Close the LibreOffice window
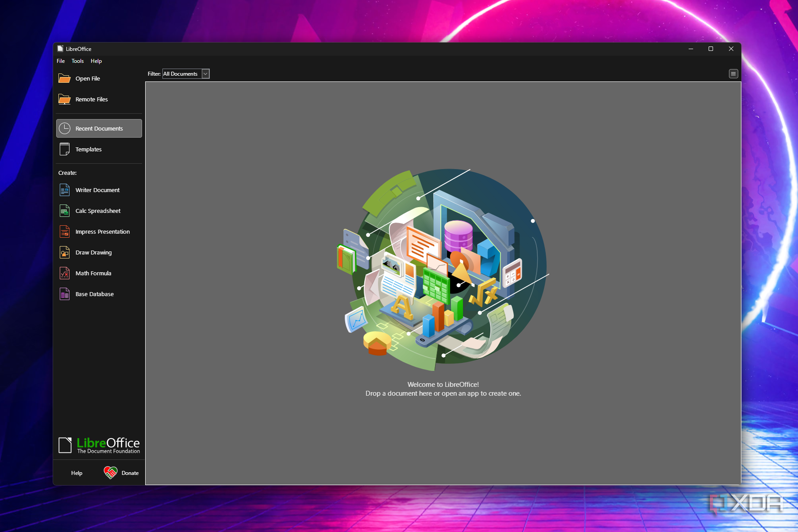The width and height of the screenshot is (798, 532). 731,49
